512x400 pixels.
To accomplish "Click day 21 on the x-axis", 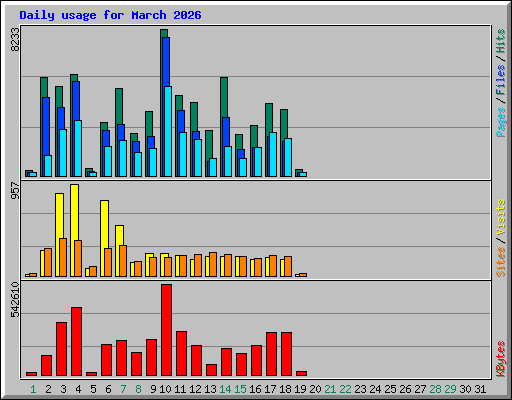I will (330, 389).
